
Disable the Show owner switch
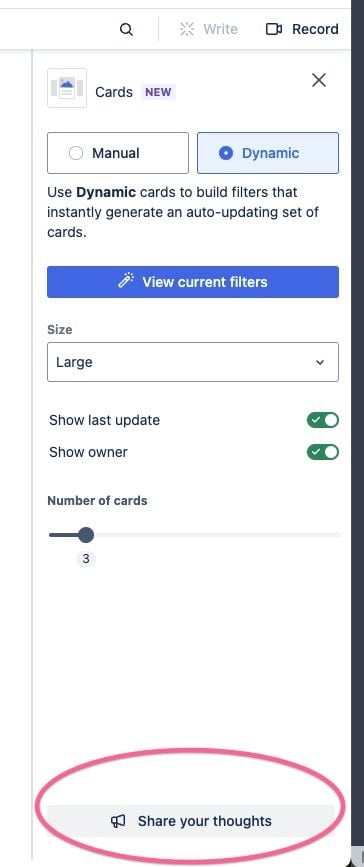pos(323,452)
